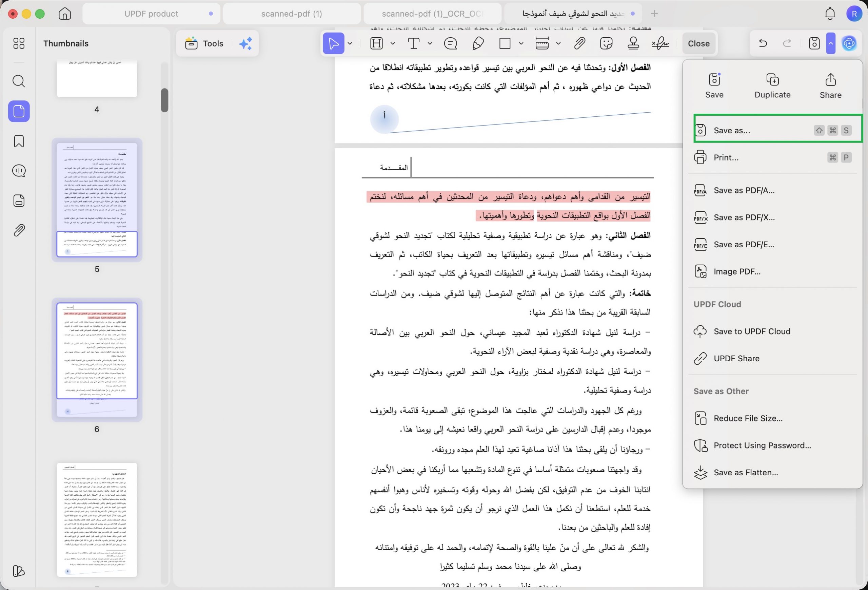
Task: Open the Tools button
Action: click(204, 43)
